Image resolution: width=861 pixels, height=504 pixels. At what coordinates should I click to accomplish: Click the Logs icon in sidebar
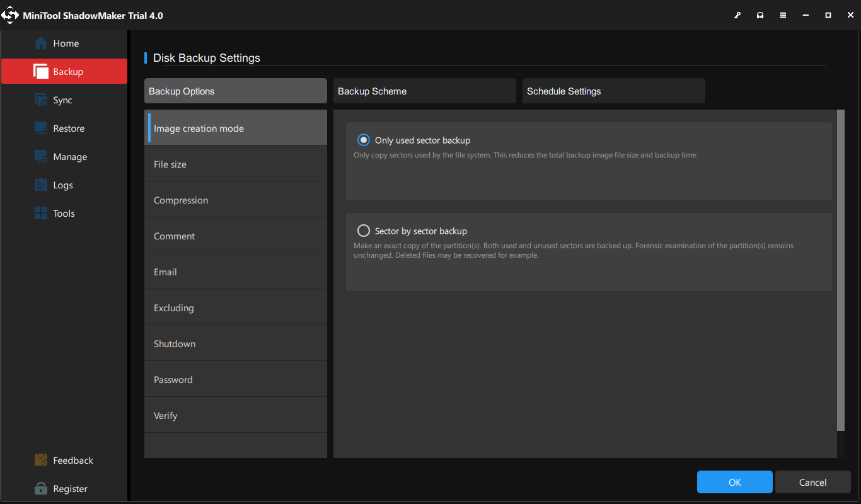tap(41, 185)
